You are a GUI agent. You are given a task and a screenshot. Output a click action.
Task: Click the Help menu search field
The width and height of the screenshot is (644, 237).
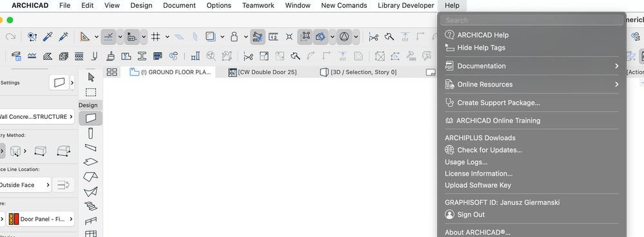pyautogui.click(x=532, y=20)
